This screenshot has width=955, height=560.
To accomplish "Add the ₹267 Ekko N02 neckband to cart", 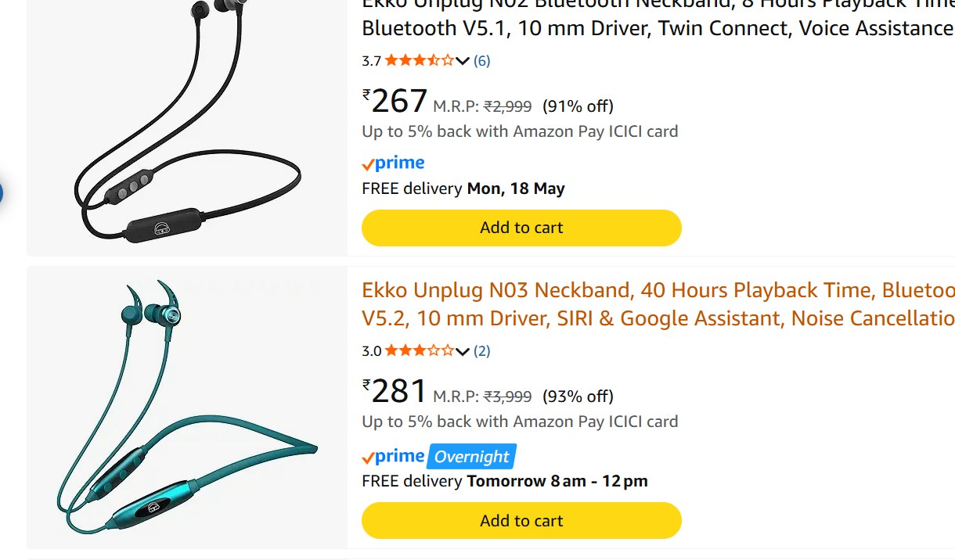I will [x=521, y=228].
